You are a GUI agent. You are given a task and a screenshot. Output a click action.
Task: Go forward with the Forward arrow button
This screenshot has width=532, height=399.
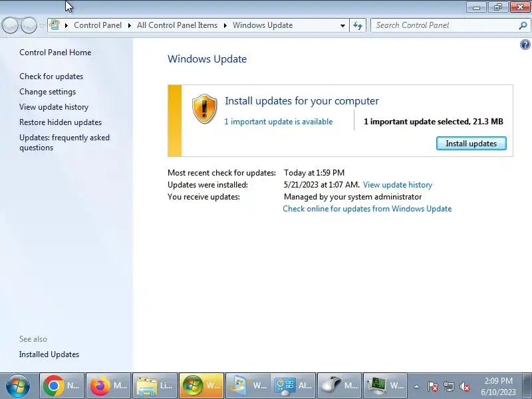tap(29, 25)
